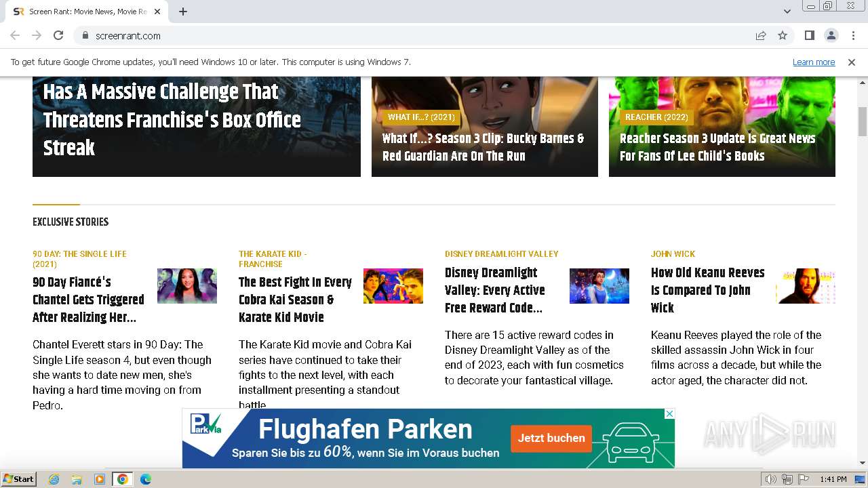Screen dimensions: 868x488
Task: Click the browser back arrow
Action: pyautogui.click(x=15, y=35)
